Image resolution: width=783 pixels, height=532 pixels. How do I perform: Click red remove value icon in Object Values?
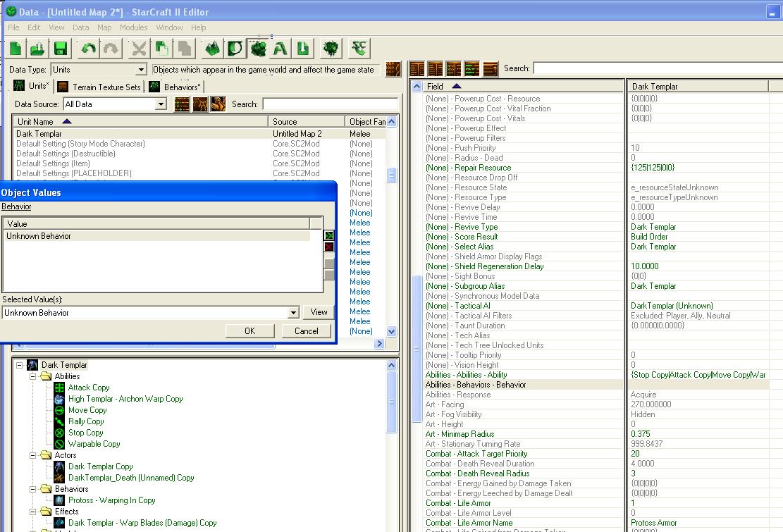click(329, 247)
